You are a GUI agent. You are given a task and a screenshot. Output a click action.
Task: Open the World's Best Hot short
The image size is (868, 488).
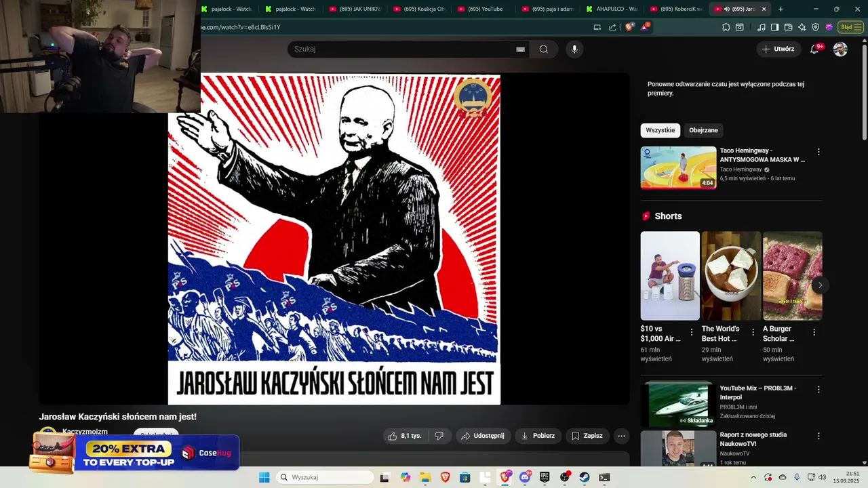pyautogui.click(x=731, y=276)
